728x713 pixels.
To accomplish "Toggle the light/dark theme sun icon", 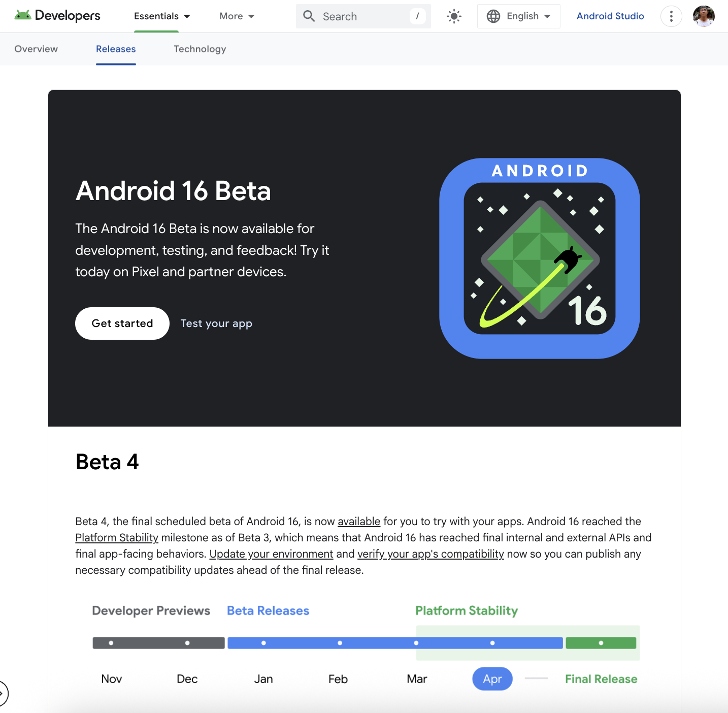I will (x=454, y=16).
